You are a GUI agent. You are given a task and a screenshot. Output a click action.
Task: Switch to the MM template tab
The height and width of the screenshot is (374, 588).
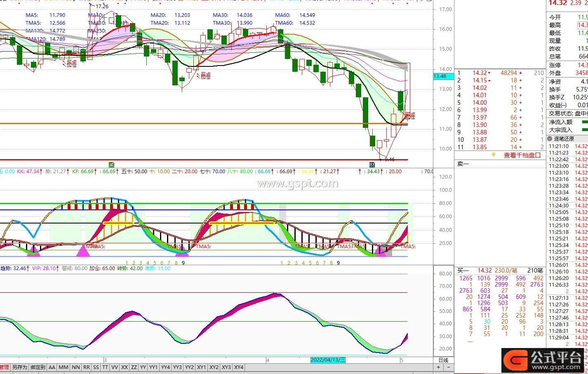tap(64, 367)
